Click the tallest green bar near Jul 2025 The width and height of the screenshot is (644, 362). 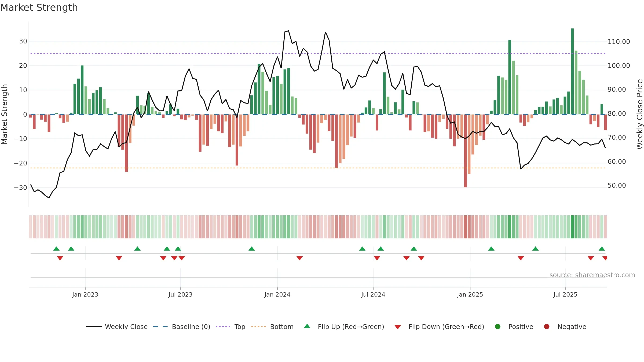[x=572, y=71]
